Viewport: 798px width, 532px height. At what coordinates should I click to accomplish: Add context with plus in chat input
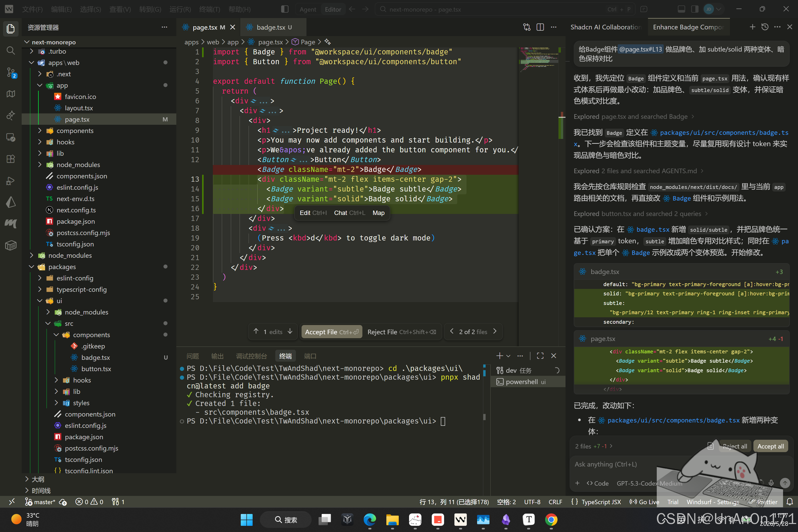click(x=577, y=483)
